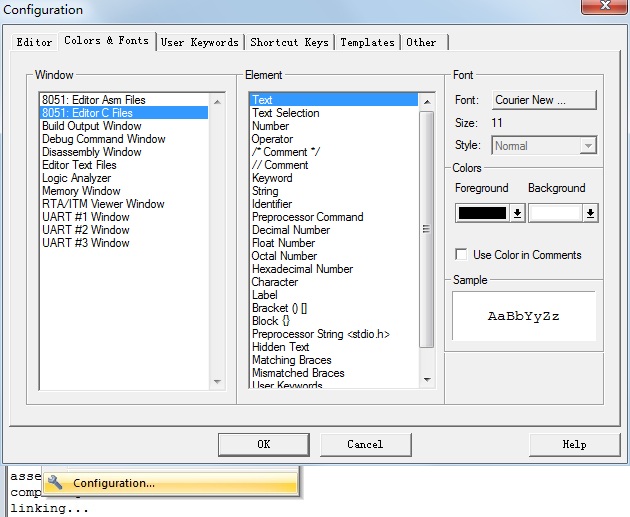The width and height of the screenshot is (630, 517).
Task: Switch to the Editor tab
Action: [x=34, y=42]
